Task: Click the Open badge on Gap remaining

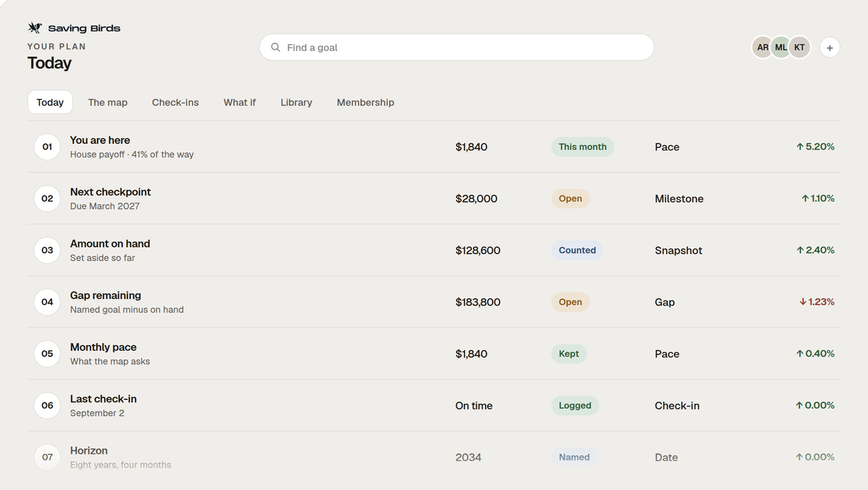Action: click(x=570, y=302)
